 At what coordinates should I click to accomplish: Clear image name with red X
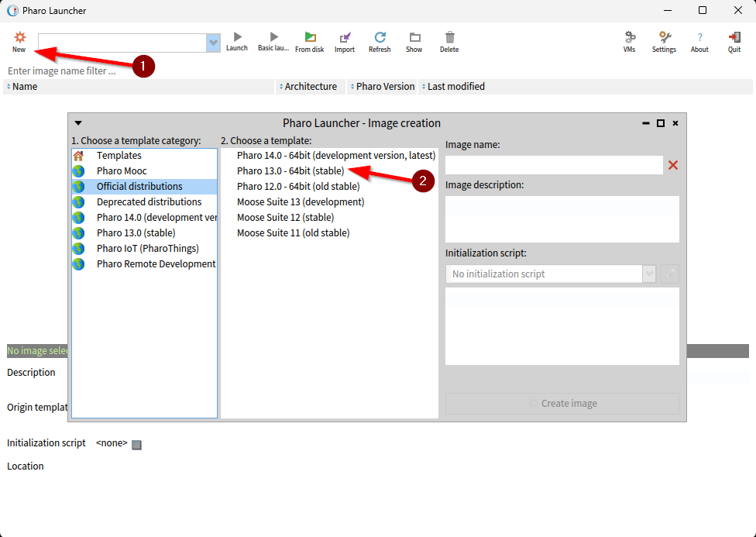[x=673, y=165]
